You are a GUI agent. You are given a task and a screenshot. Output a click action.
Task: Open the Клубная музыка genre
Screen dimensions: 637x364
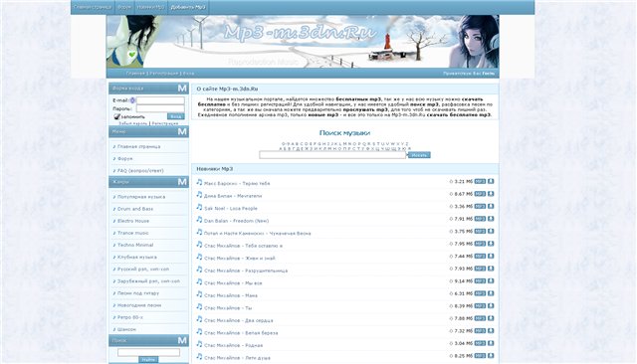point(137,257)
